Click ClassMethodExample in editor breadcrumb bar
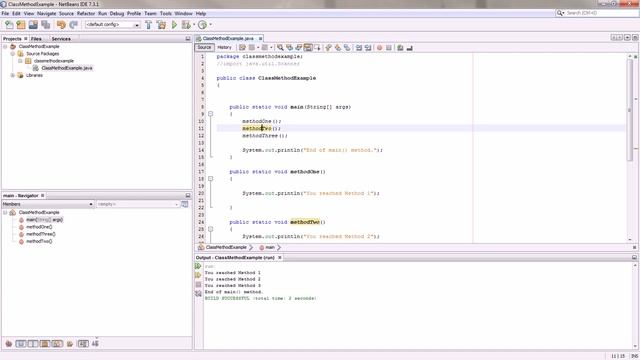Image resolution: width=640 pixels, height=360 pixels. coord(226,247)
